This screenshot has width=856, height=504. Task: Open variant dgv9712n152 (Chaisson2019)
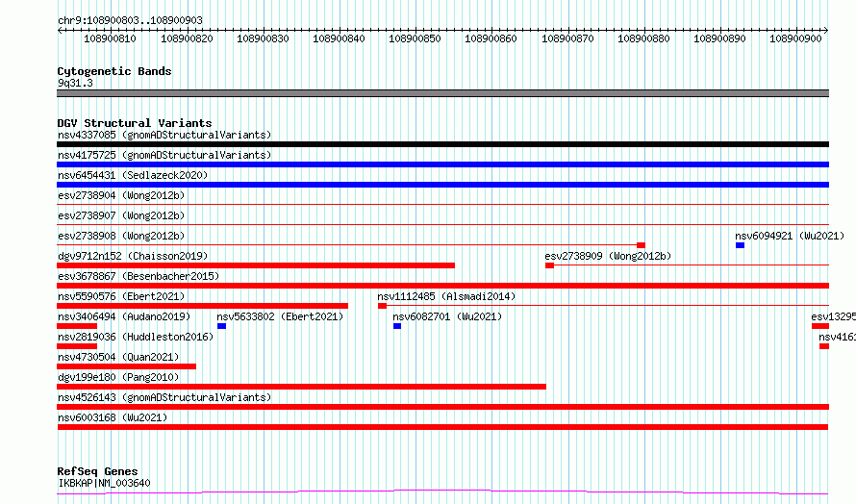click(133, 256)
